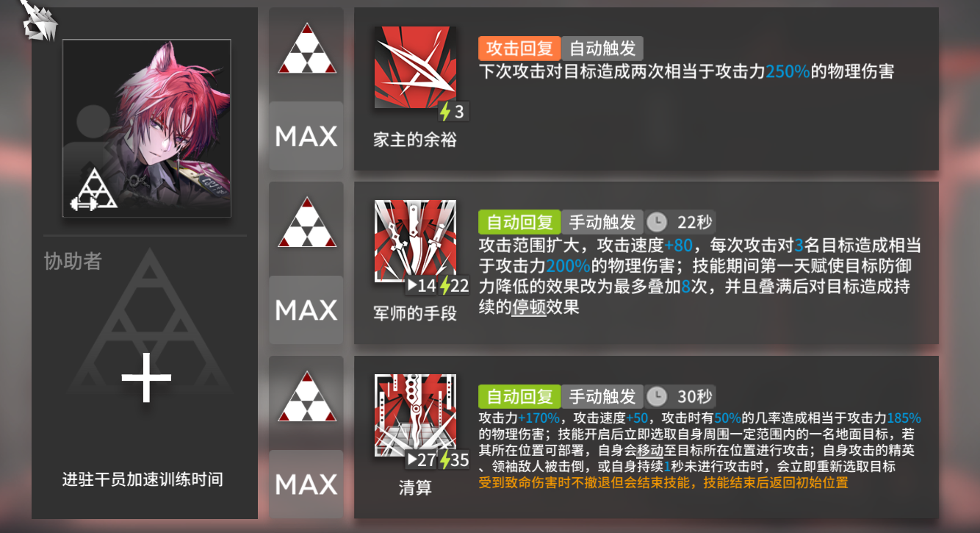
Task: Add an assistant with the plus icon
Action: pyautogui.click(x=146, y=378)
